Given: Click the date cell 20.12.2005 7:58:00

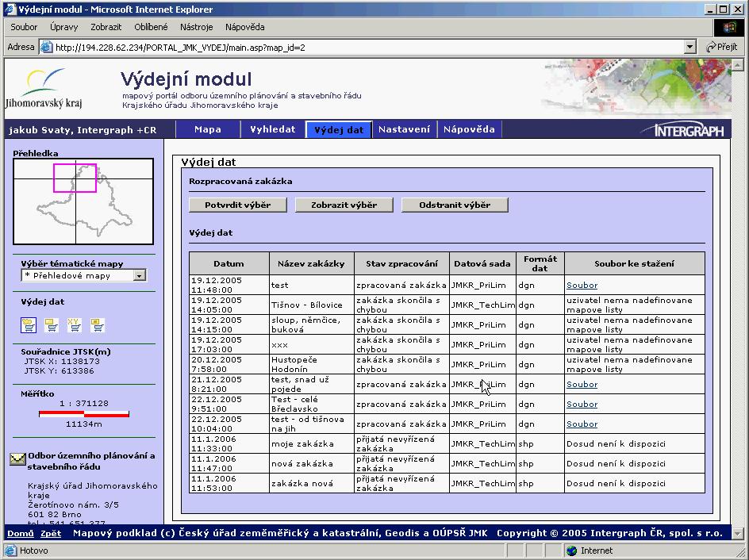Looking at the screenshot, I should (x=229, y=364).
